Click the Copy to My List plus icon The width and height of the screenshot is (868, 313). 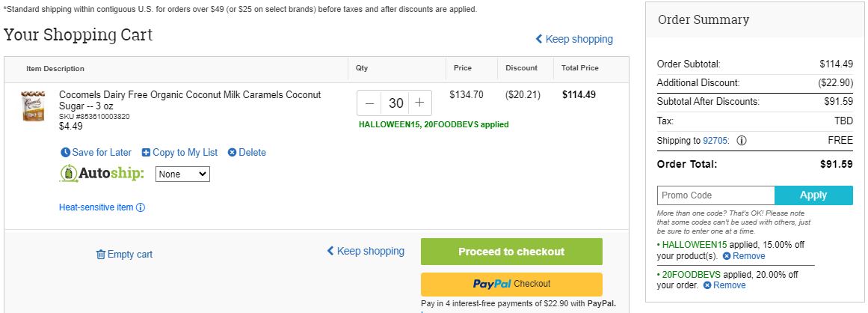pyautogui.click(x=146, y=152)
